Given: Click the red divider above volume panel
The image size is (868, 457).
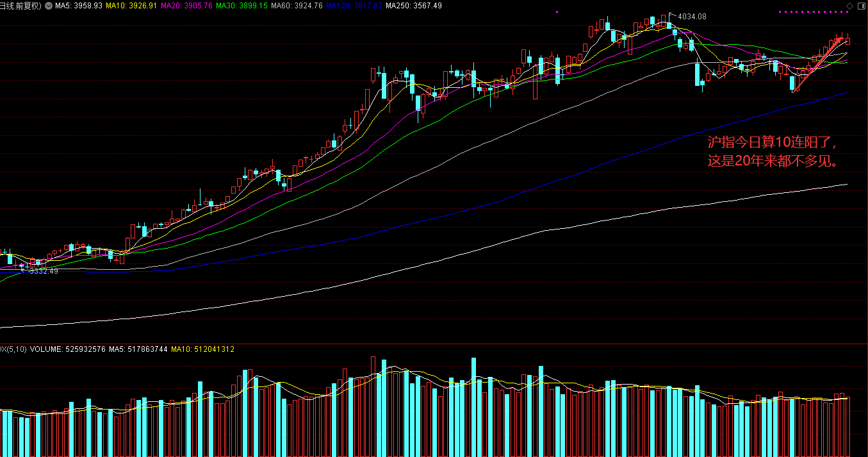Looking at the screenshot, I should pos(434,344).
